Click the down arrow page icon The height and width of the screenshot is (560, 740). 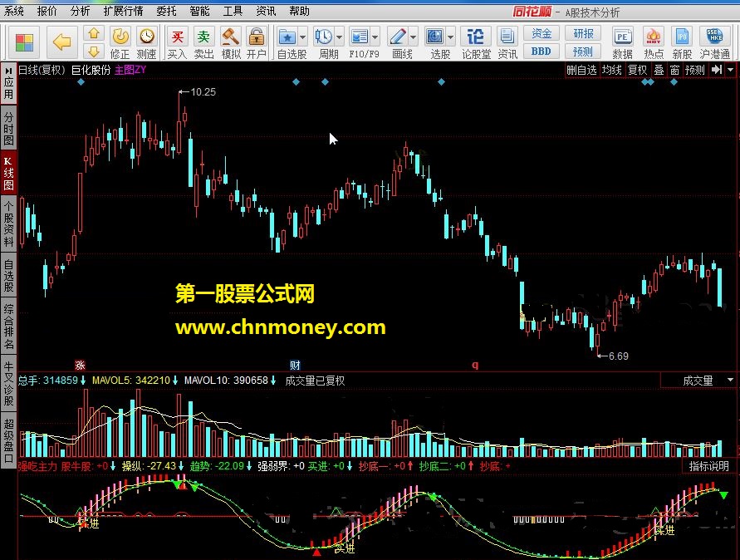click(94, 51)
